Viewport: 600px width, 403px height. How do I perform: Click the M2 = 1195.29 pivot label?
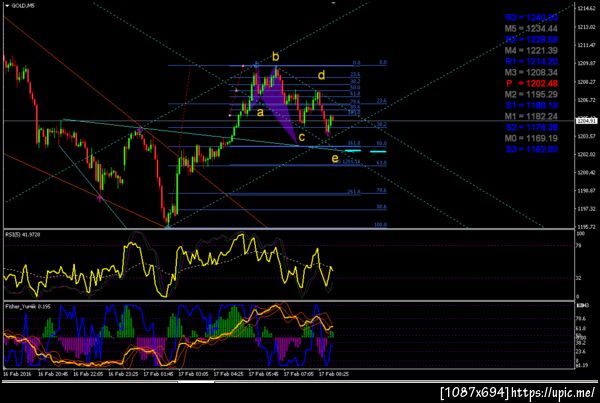(x=531, y=94)
